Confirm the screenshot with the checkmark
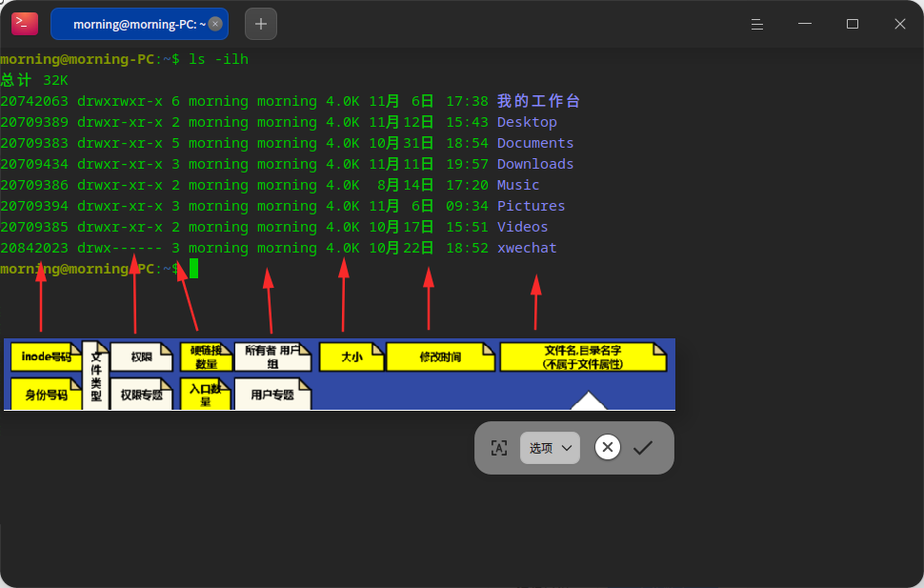 coord(643,448)
